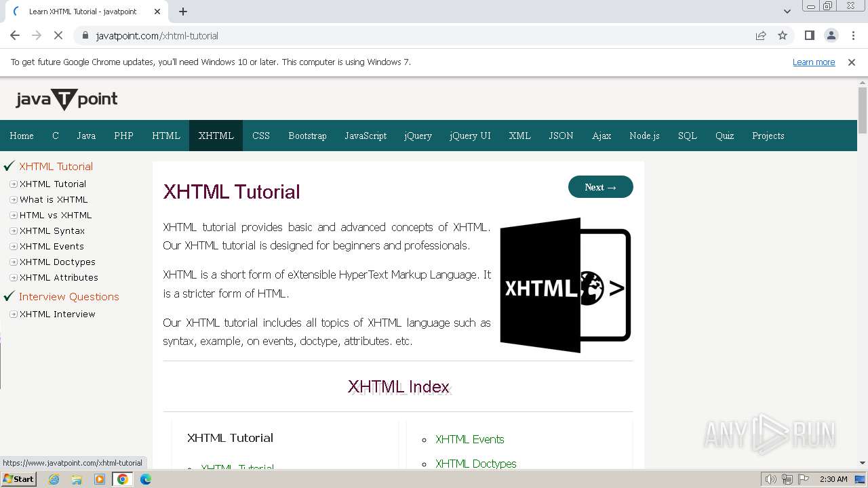Open the network status tray icon
The image size is (868, 488).
787,479
